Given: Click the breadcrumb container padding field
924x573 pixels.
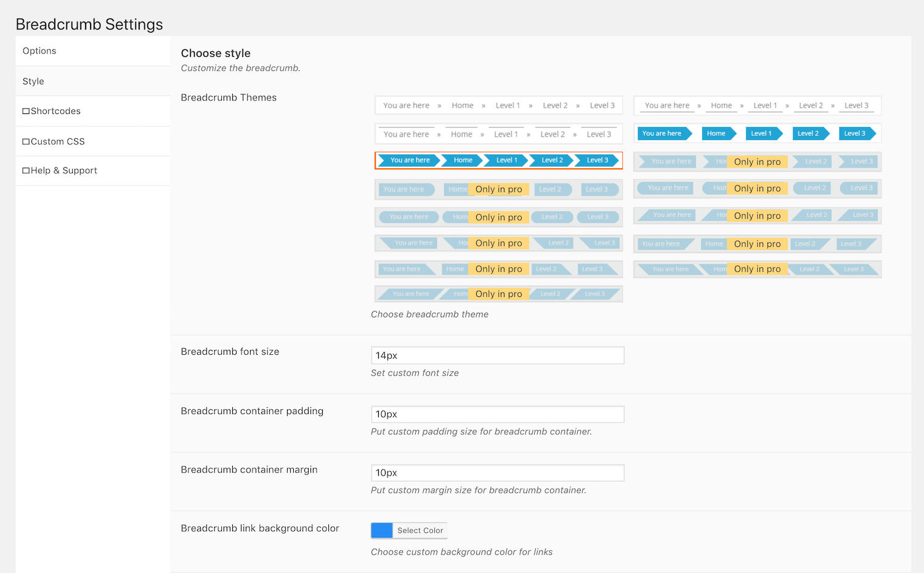Looking at the screenshot, I should point(497,414).
